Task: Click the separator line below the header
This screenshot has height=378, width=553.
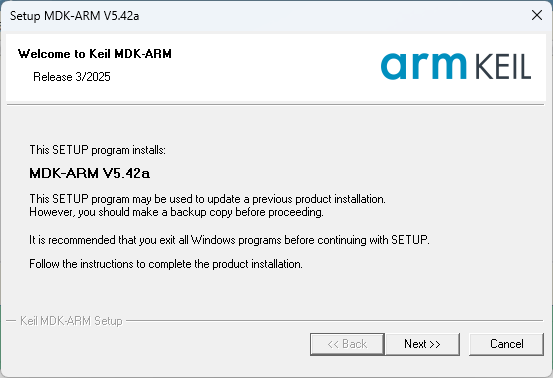Action: pos(275,104)
